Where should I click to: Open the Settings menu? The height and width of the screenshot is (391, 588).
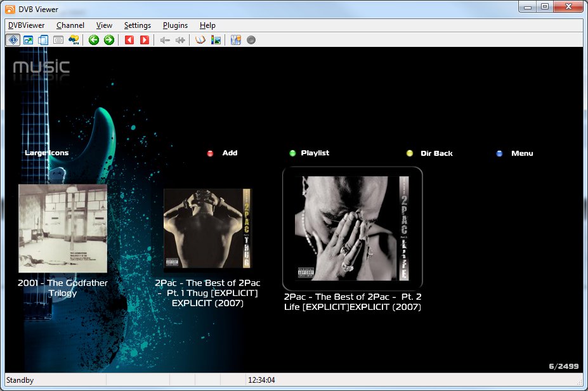pyautogui.click(x=137, y=25)
